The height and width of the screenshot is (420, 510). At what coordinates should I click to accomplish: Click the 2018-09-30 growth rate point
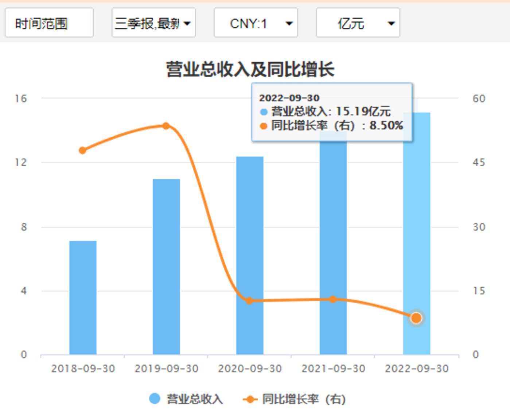pos(83,150)
